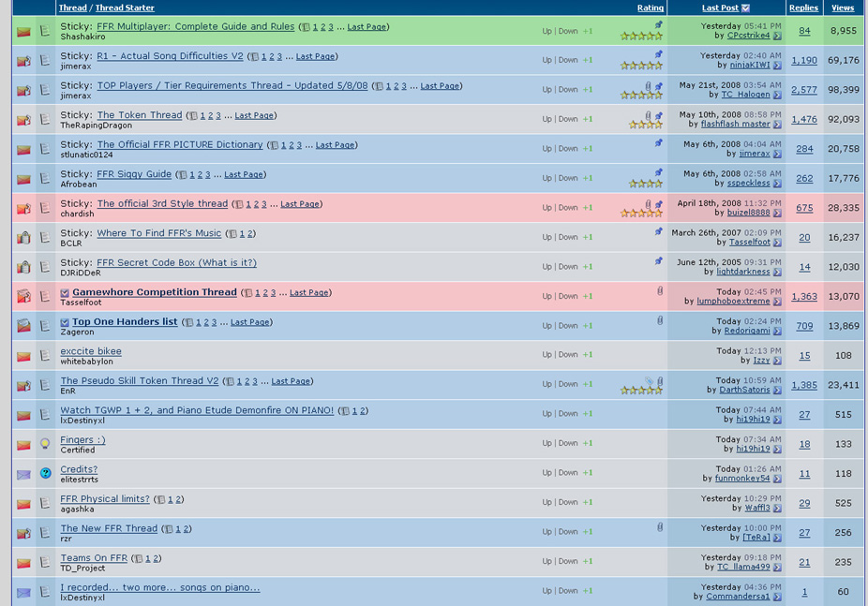Image resolution: width=868 pixels, height=606 pixels.
Task: Click blue envelope icon on Credits? thread row
Action: click(23, 475)
